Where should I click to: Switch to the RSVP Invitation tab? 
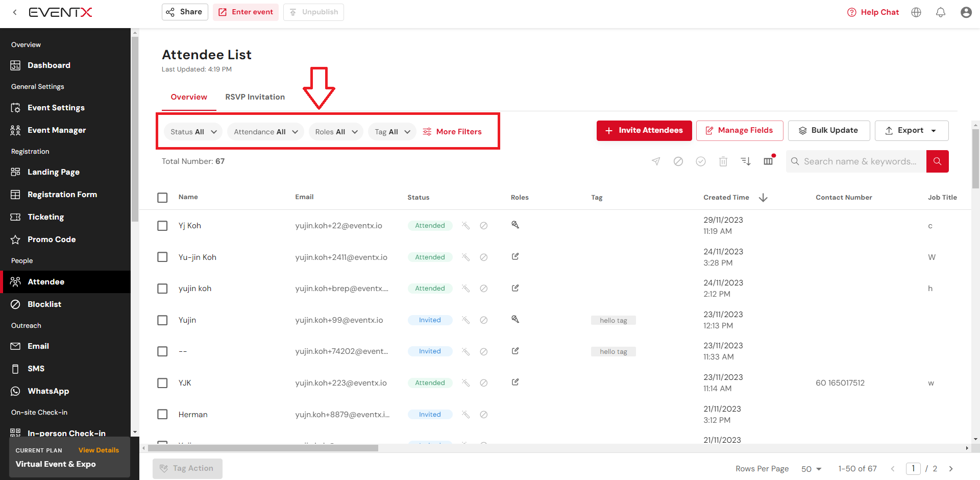click(255, 97)
